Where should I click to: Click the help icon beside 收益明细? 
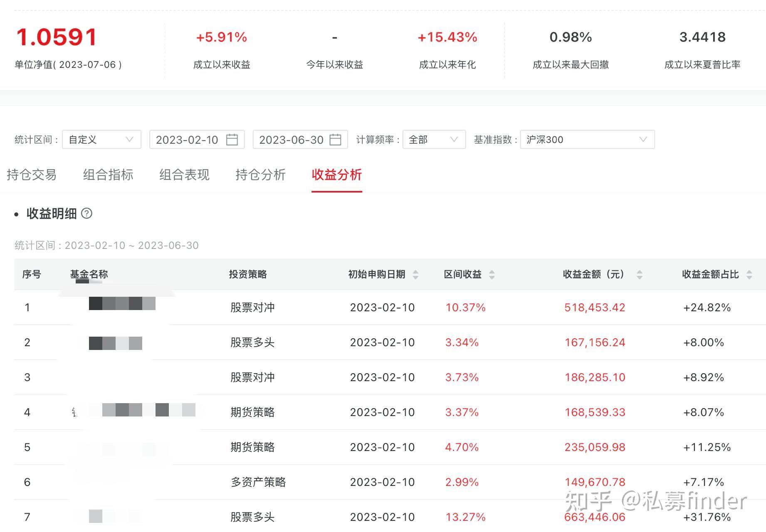pos(86,214)
